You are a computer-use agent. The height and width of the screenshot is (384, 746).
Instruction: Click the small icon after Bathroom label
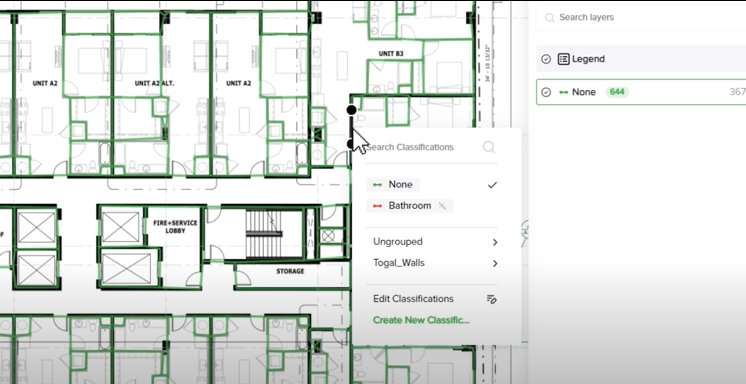coord(442,206)
